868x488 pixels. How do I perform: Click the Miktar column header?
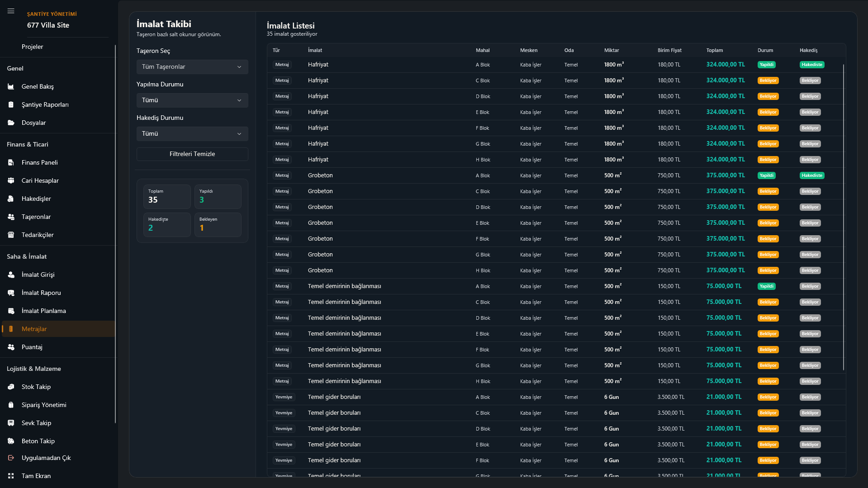[612, 50]
